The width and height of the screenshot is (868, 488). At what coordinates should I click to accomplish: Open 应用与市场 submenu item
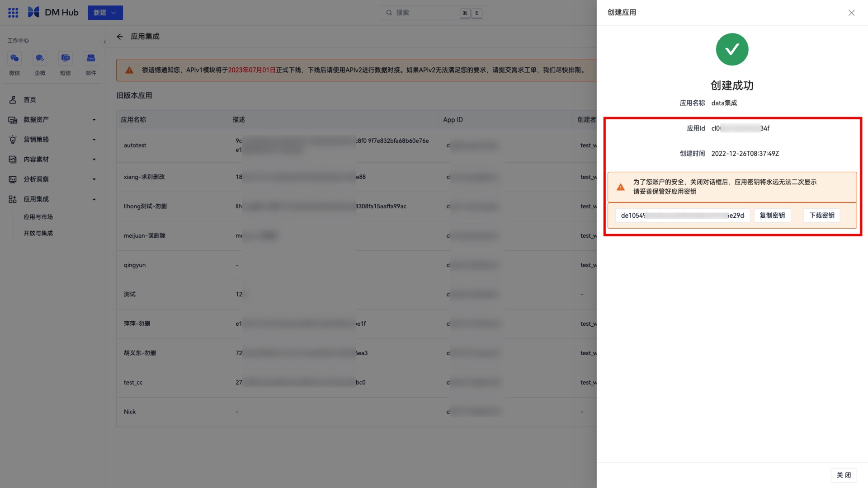pos(38,217)
